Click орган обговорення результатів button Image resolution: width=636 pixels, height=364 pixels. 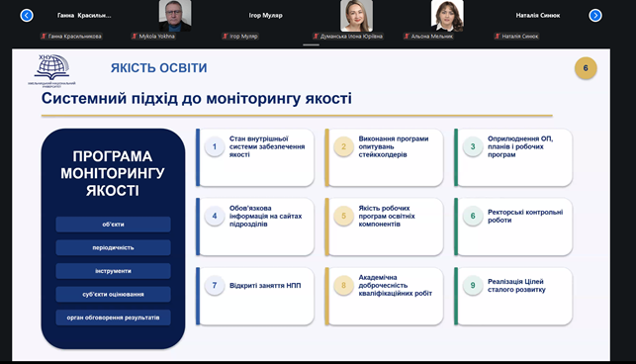coord(113,318)
